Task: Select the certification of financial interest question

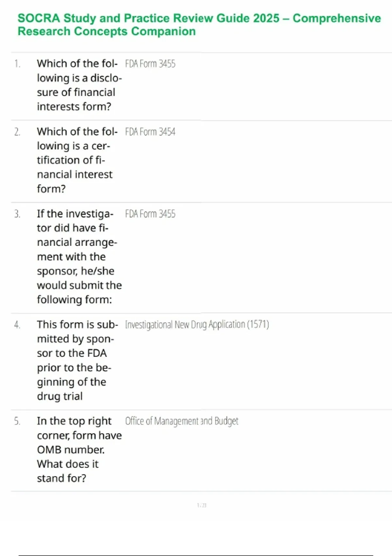Action: pyautogui.click(x=76, y=160)
